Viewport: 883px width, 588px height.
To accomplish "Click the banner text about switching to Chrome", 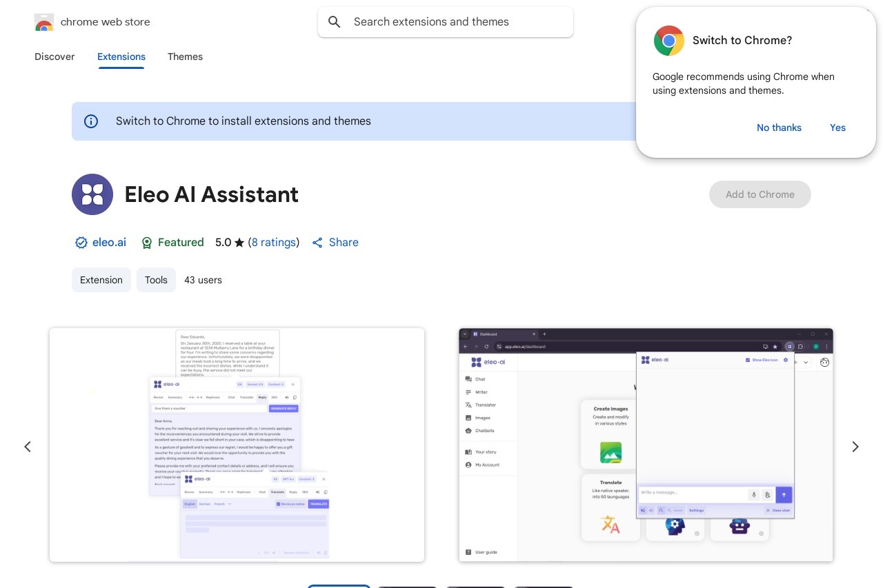I will click(244, 121).
